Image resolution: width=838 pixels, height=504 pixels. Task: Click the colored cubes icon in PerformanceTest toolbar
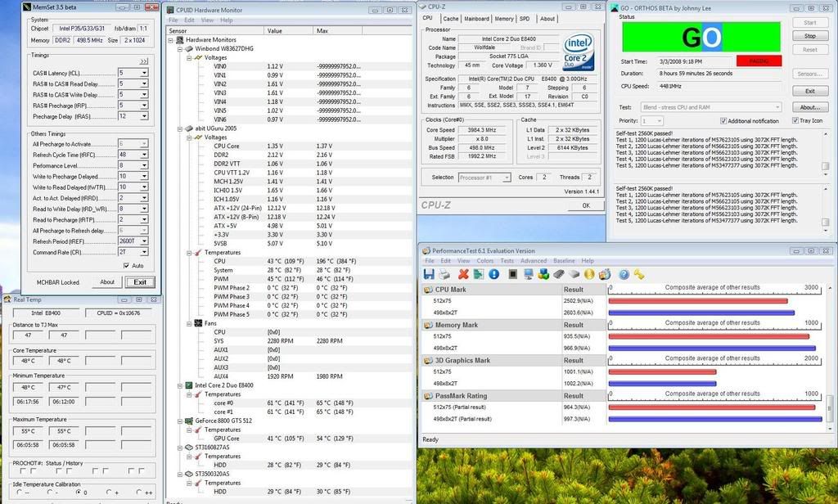point(543,274)
